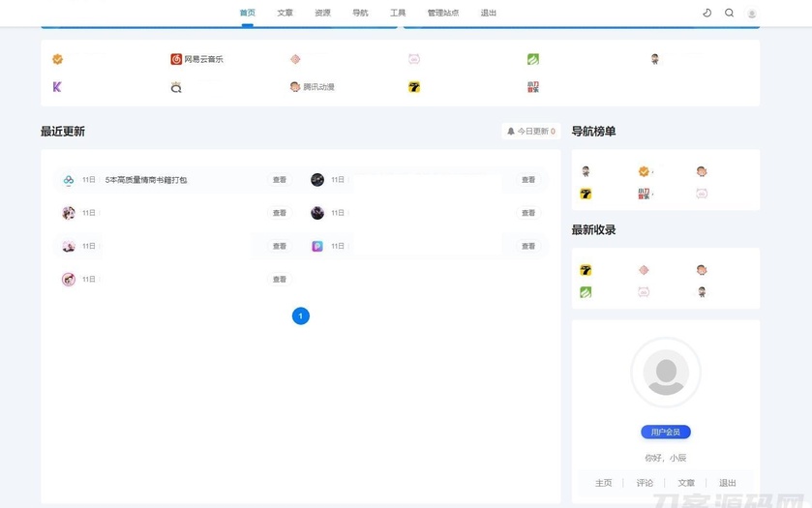The image size is (812, 508).
Task: Go to 管理站点 in the top navigation
Action: tap(443, 14)
